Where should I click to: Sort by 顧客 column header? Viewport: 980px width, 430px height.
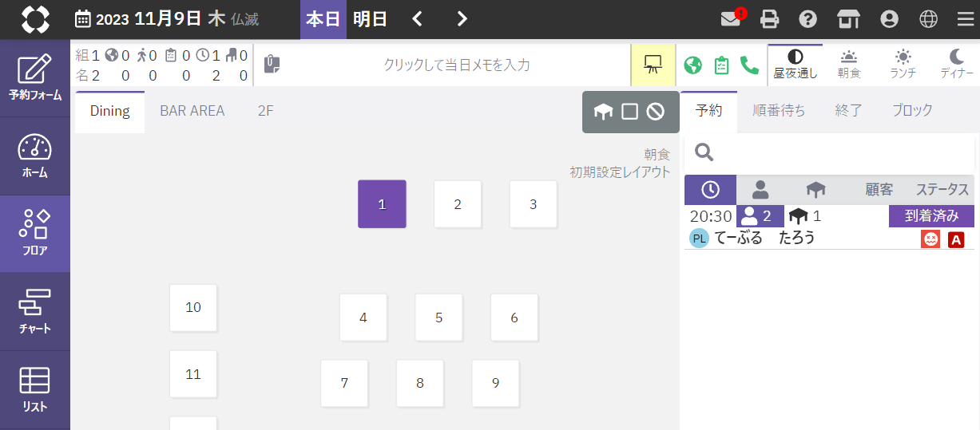(x=879, y=190)
